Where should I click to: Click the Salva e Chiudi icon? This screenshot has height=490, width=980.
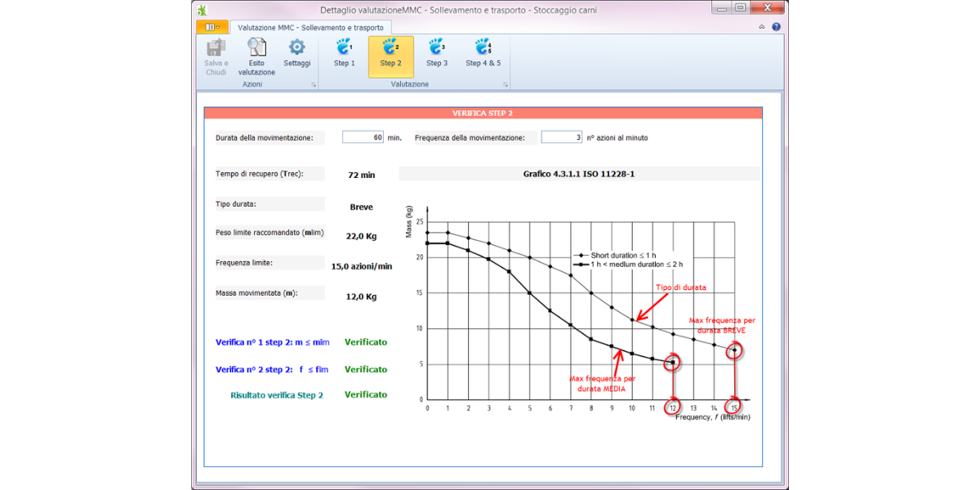[216, 49]
